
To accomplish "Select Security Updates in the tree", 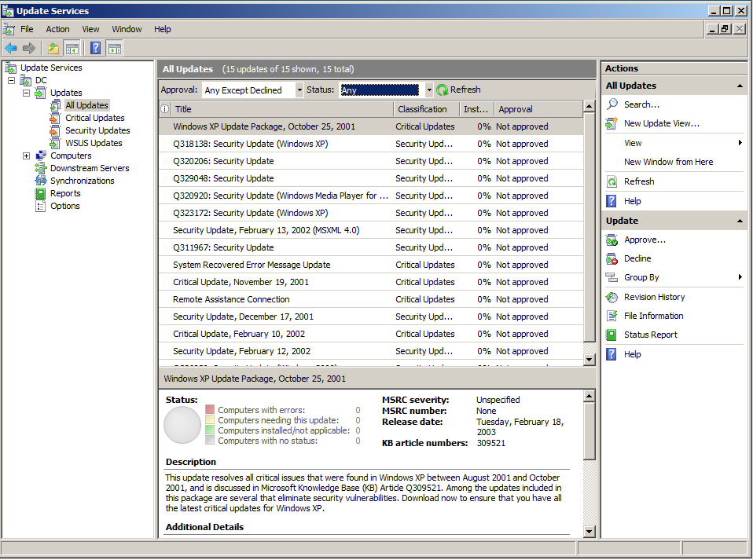I will (x=97, y=130).
